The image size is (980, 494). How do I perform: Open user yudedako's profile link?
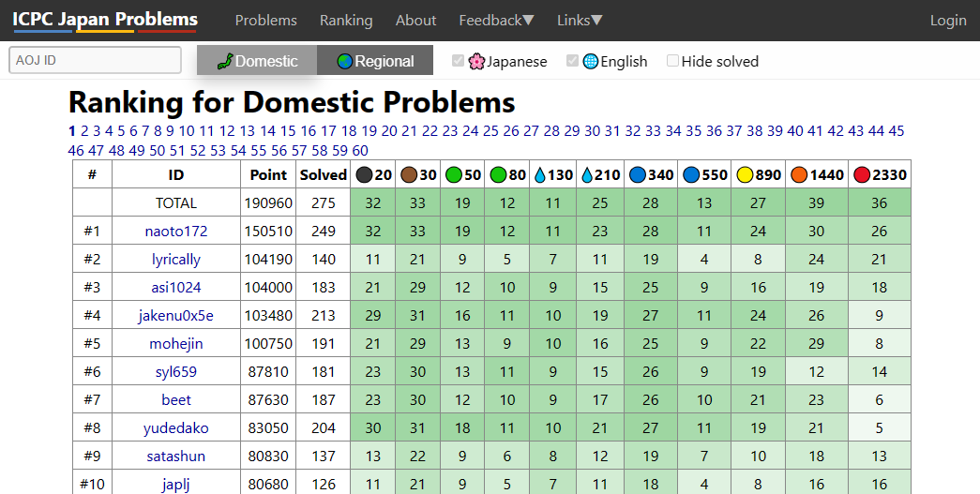[x=176, y=427]
